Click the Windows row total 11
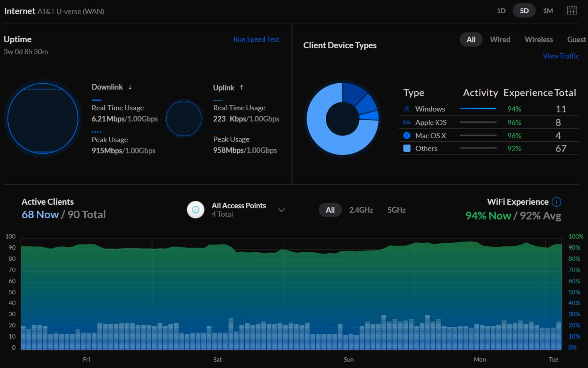This screenshot has width=588, height=368. (x=561, y=109)
